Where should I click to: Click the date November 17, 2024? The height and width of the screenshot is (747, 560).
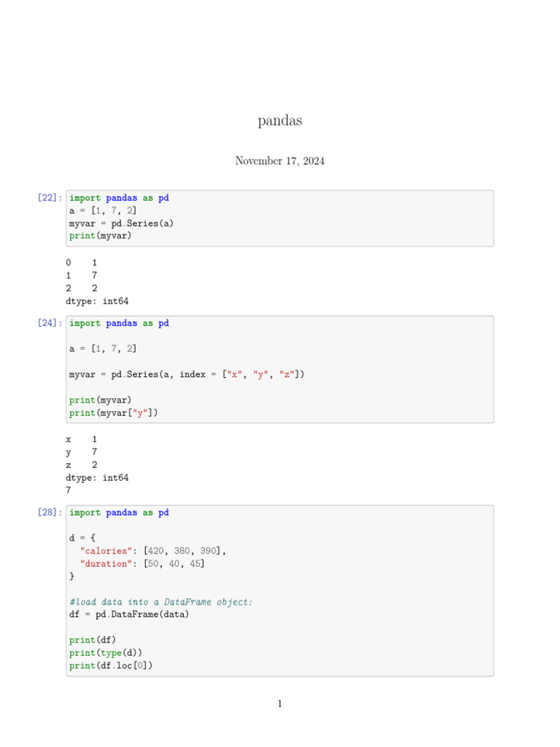[279, 161]
